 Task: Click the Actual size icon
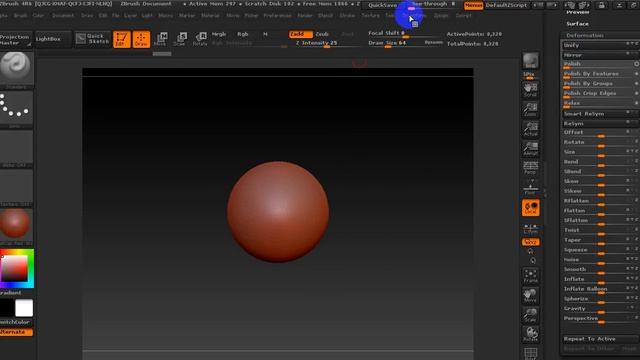tap(531, 129)
